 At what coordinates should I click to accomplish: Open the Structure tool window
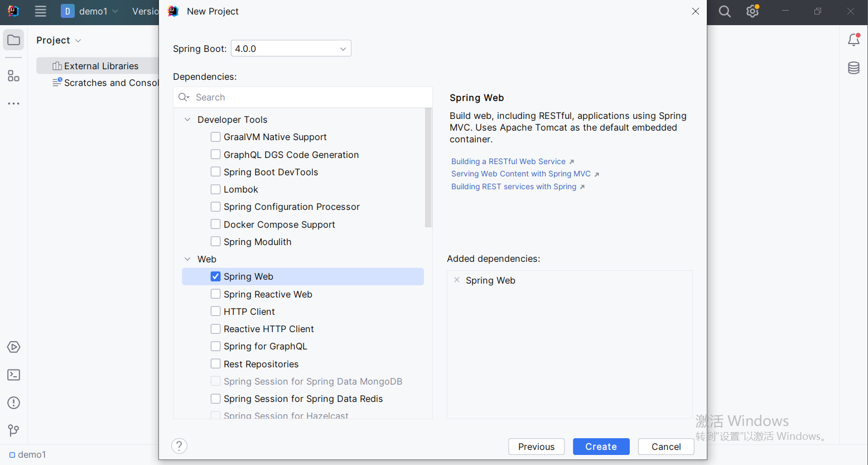[x=13, y=76]
